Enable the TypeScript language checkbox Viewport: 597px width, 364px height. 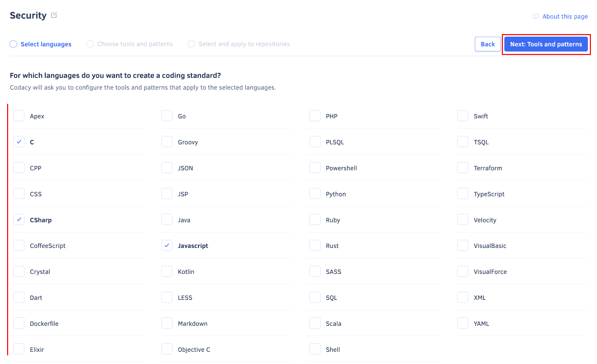462,193
